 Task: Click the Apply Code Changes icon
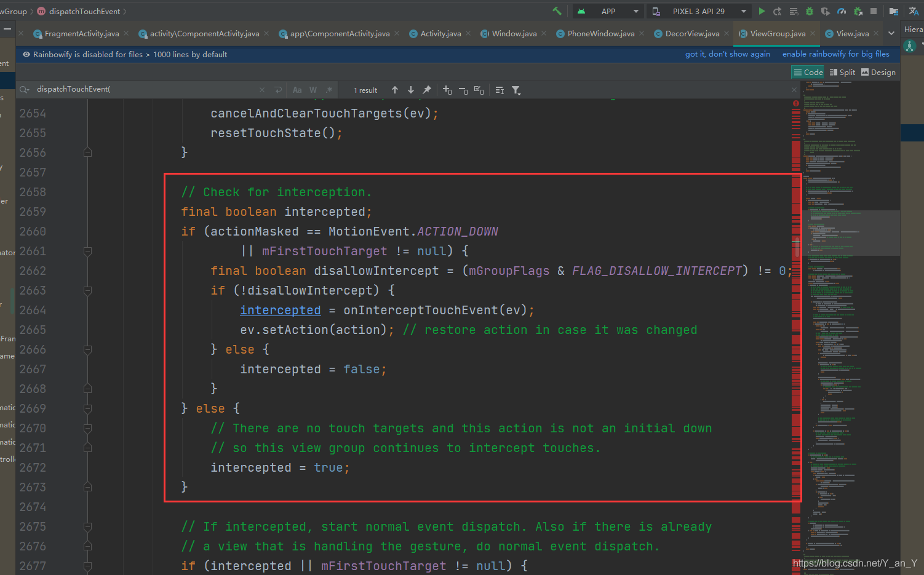tap(794, 11)
